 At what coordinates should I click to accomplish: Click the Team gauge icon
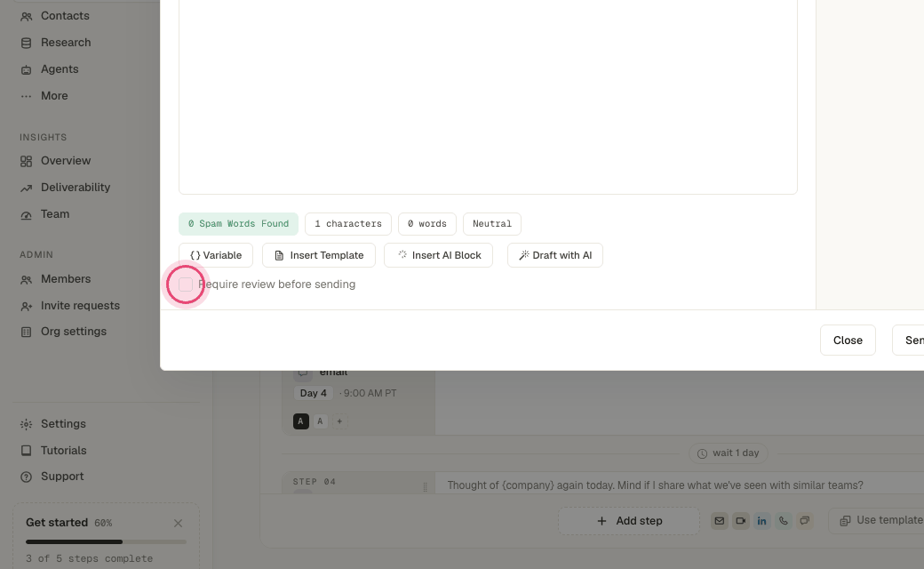[x=26, y=215]
